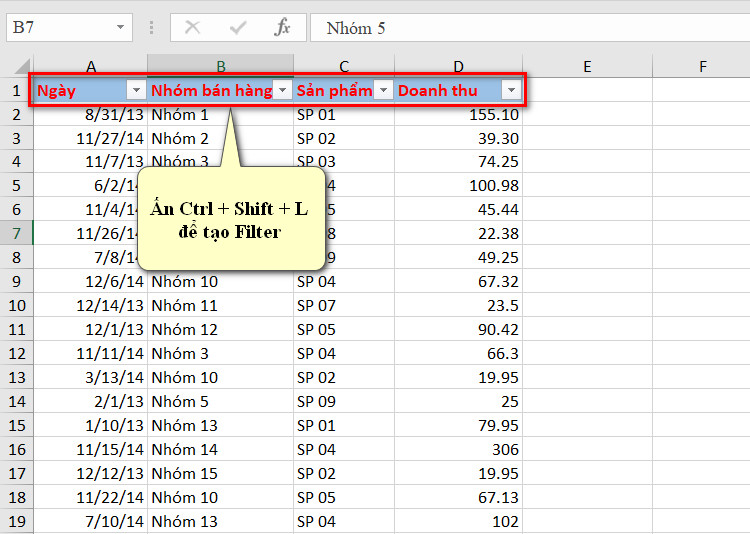Screen dimensions: 750x534
Task: Click cell with value 74.25
Action: (458, 162)
